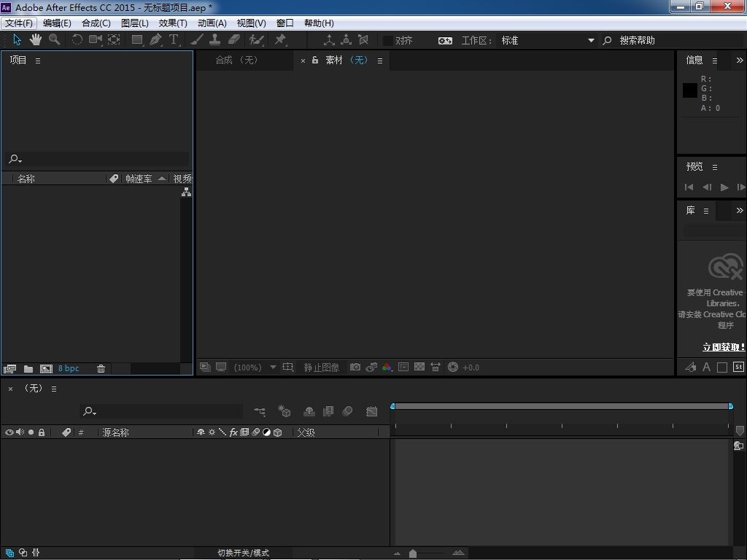The height and width of the screenshot is (560, 747).
Task: Toggle In/Out/Duration pane braces icon
Action: [36, 553]
